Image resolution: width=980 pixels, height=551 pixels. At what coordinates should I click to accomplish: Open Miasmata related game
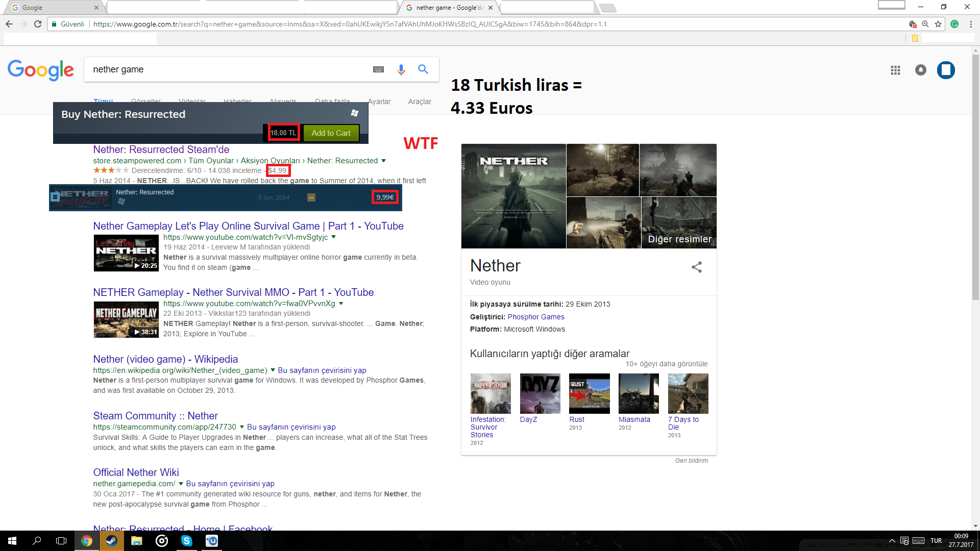click(x=639, y=393)
